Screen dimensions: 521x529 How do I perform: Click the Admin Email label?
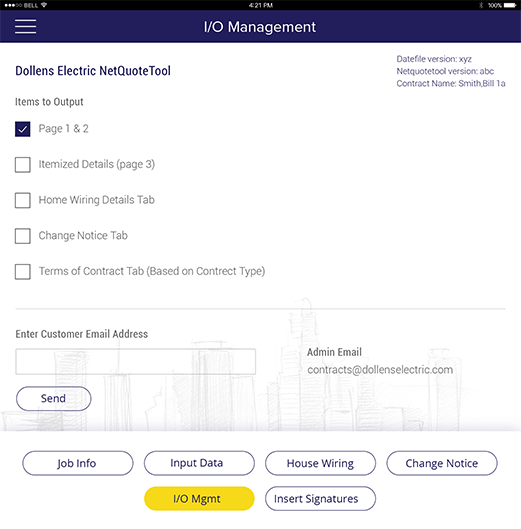(334, 352)
